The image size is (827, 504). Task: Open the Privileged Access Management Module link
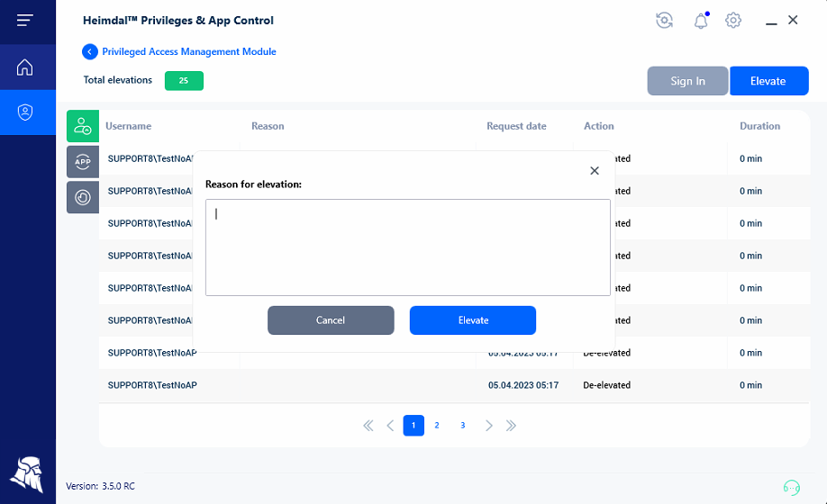pos(189,51)
